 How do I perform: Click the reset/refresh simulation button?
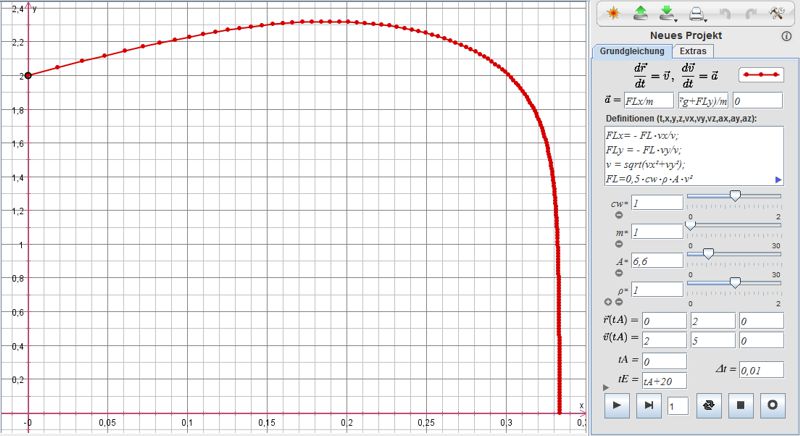coord(710,405)
